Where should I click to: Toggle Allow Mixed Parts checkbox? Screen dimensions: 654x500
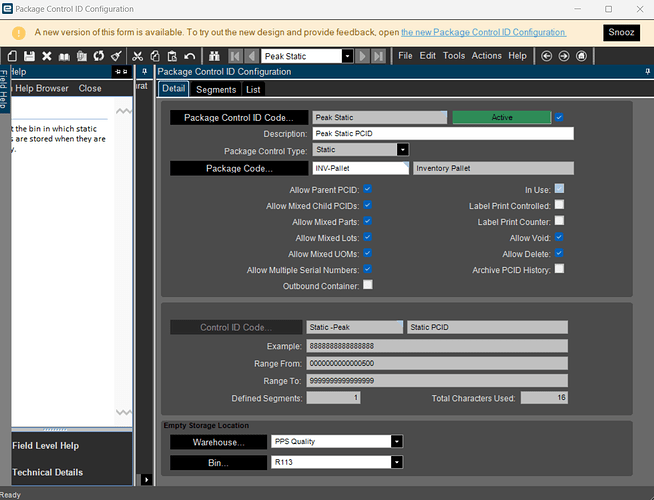(x=367, y=221)
